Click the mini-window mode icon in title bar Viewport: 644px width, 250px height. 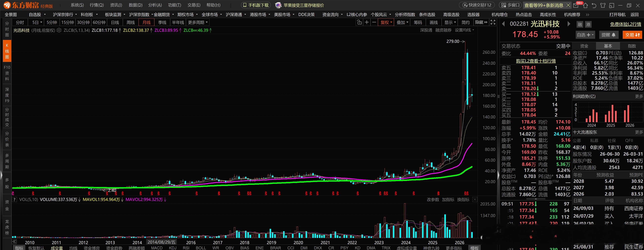611,5
